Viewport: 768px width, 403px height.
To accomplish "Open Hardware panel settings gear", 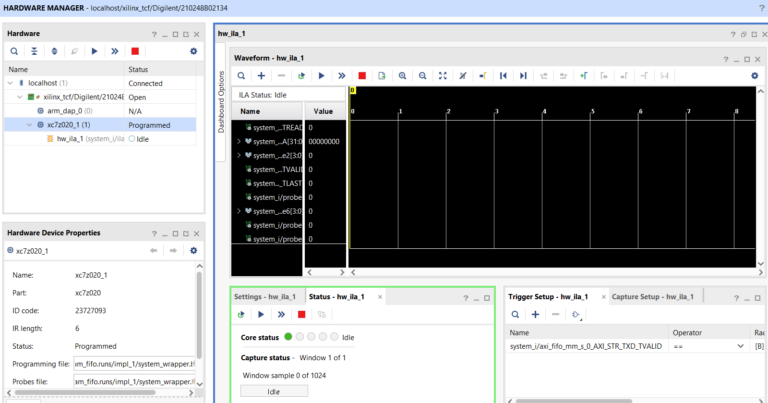I will [x=193, y=51].
